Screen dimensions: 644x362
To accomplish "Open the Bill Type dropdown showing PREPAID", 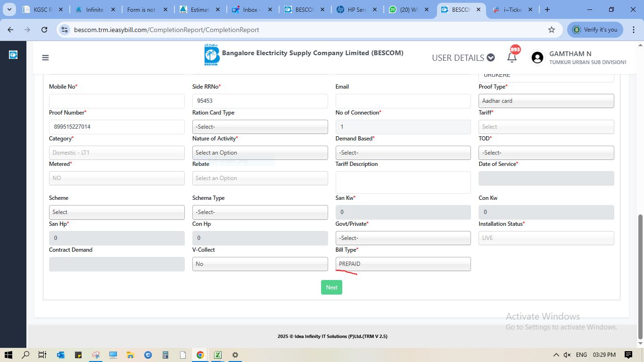I will (403, 264).
